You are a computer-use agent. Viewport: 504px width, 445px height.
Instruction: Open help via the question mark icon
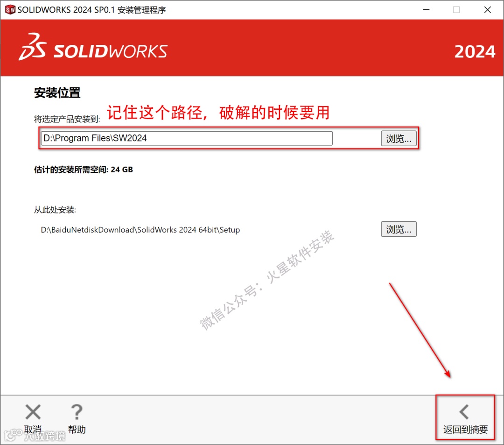[77, 412]
